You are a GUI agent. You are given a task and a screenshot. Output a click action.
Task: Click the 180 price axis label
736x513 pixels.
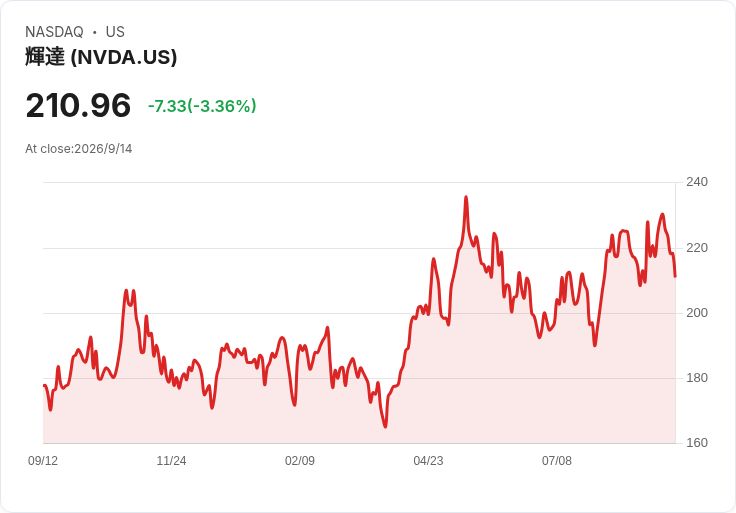[x=697, y=378]
